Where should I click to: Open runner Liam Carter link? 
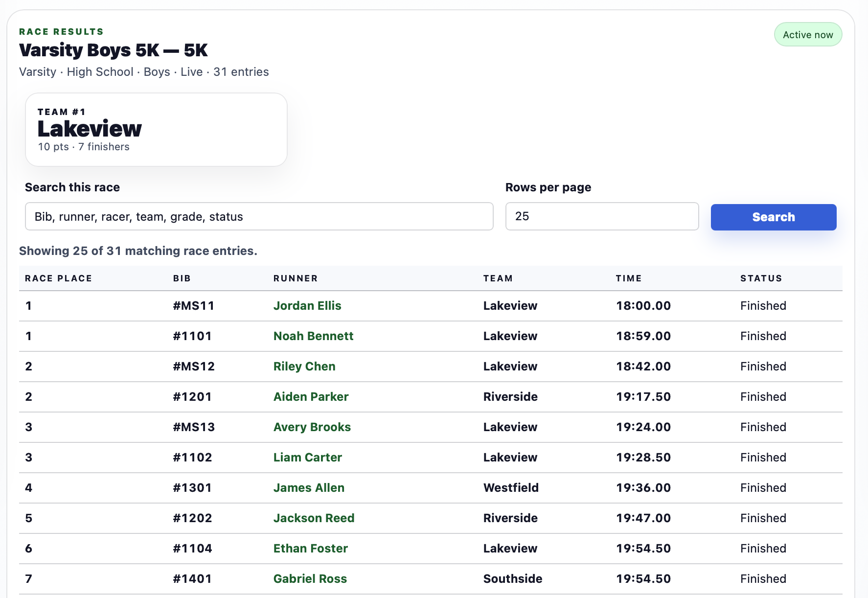[307, 458]
